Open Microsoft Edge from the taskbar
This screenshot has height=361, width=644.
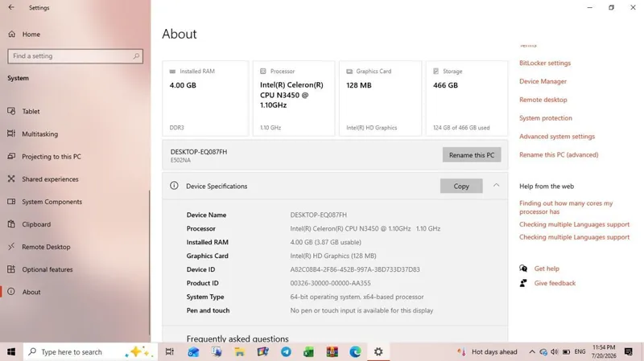[x=355, y=351]
